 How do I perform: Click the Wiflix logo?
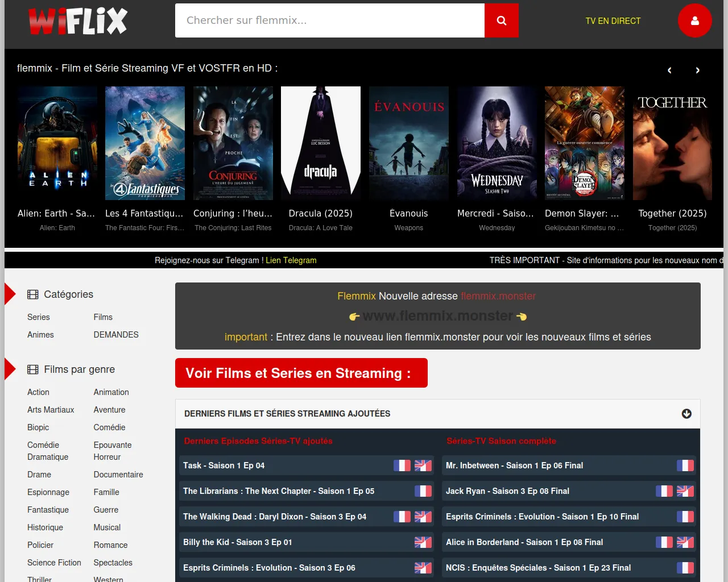tap(78, 21)
